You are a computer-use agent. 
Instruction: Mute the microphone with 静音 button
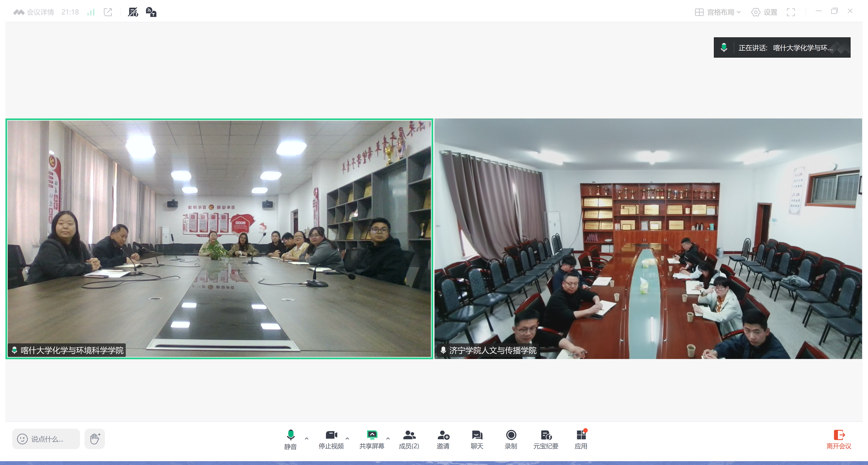290,439
